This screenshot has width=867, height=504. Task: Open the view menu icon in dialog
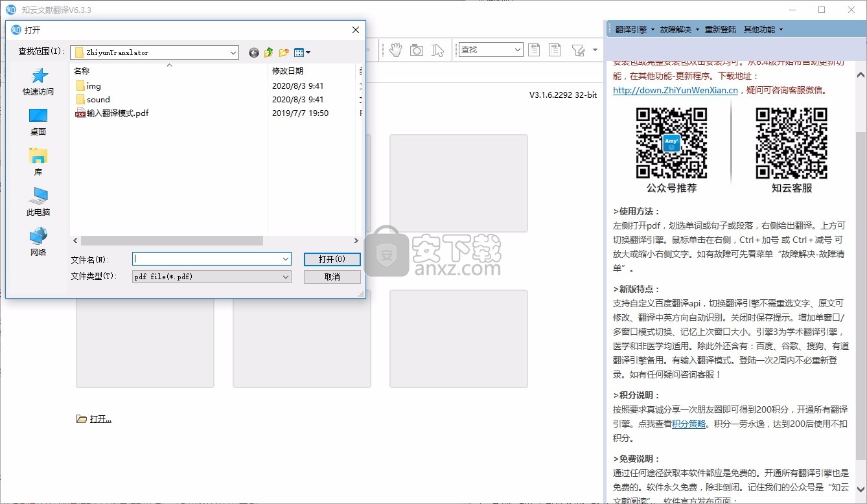[302, 52]
